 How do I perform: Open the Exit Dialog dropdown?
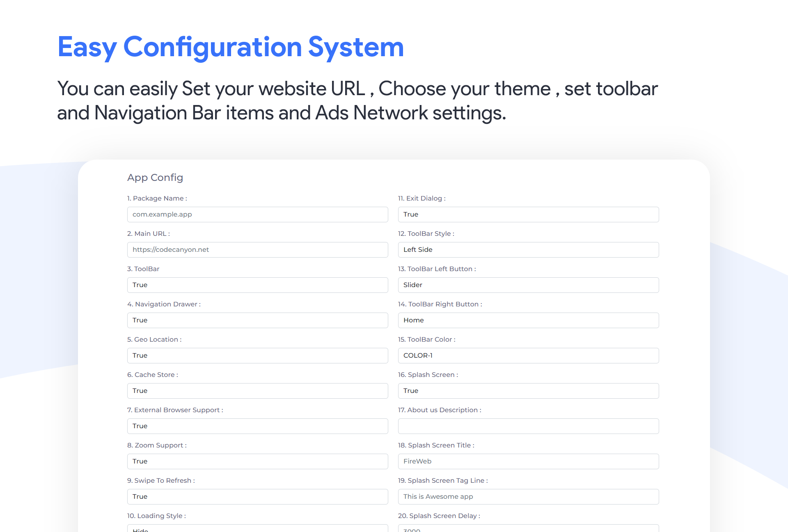tap(528, 214)
